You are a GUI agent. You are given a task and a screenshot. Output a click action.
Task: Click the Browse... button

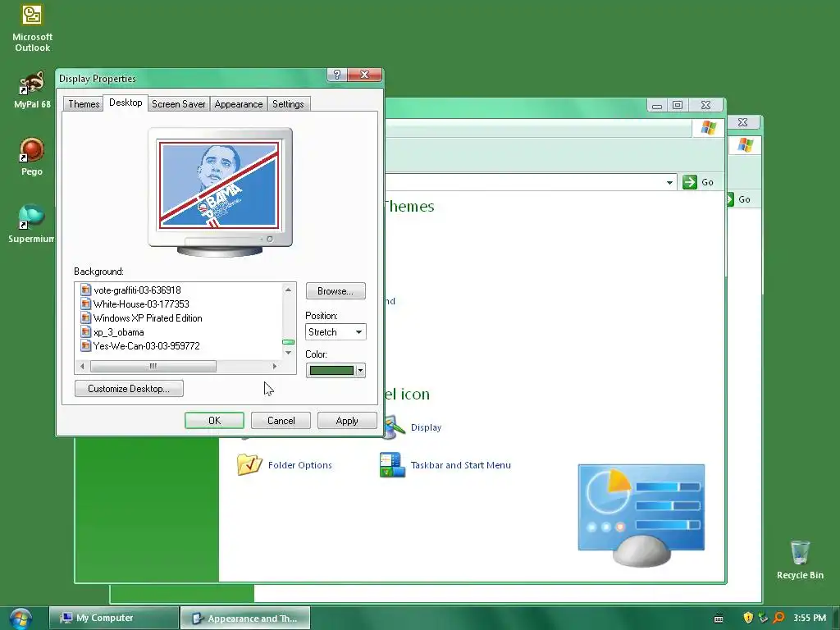[336, 291]
